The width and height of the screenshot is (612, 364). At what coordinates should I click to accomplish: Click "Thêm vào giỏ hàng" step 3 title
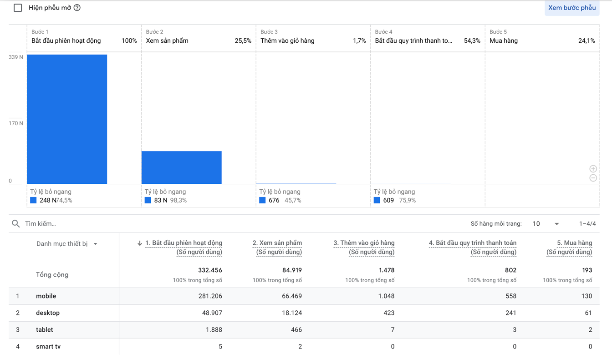[287, 40]
